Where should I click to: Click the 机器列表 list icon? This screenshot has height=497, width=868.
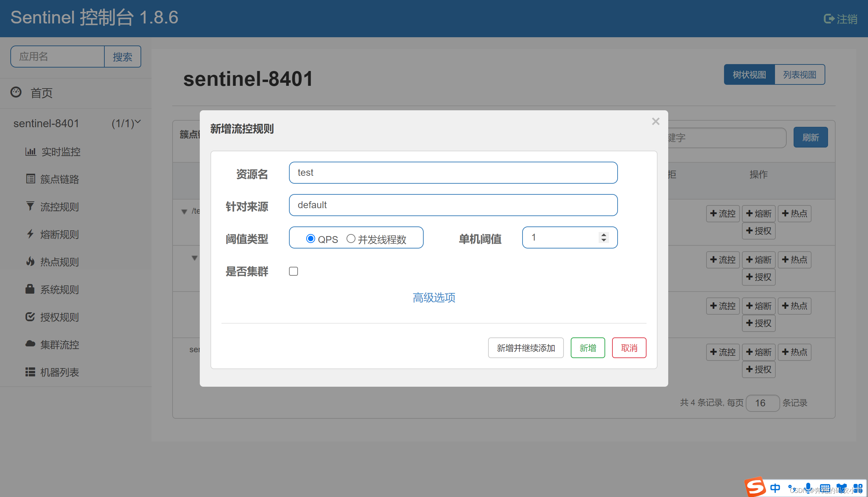[x=30, y=372]
